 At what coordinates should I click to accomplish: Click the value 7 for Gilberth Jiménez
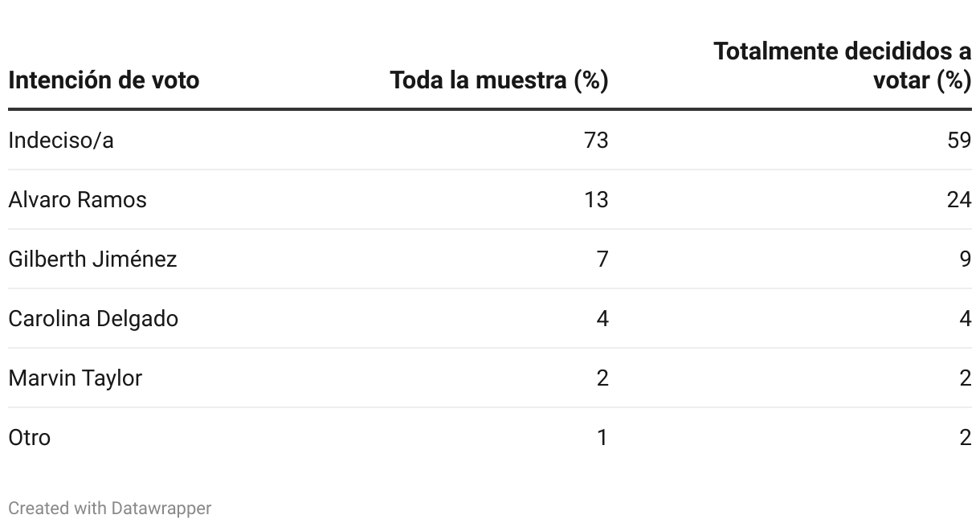(x=602, y=259)
